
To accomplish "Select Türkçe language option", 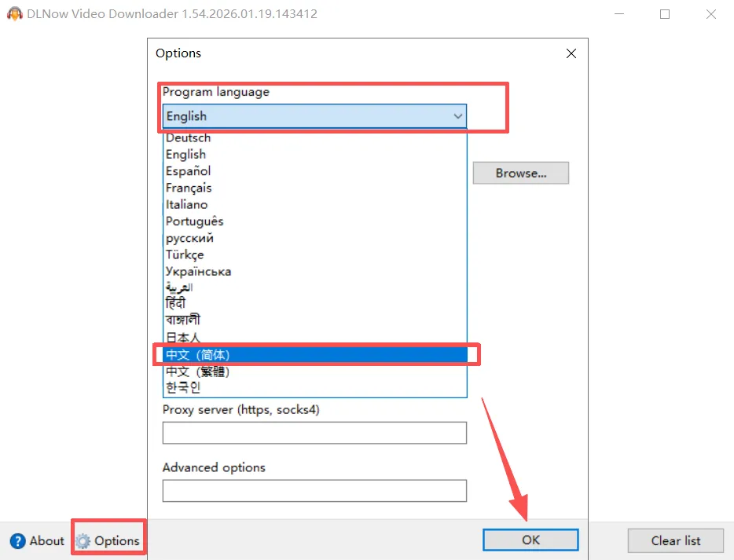I will (x=315, y=254).
